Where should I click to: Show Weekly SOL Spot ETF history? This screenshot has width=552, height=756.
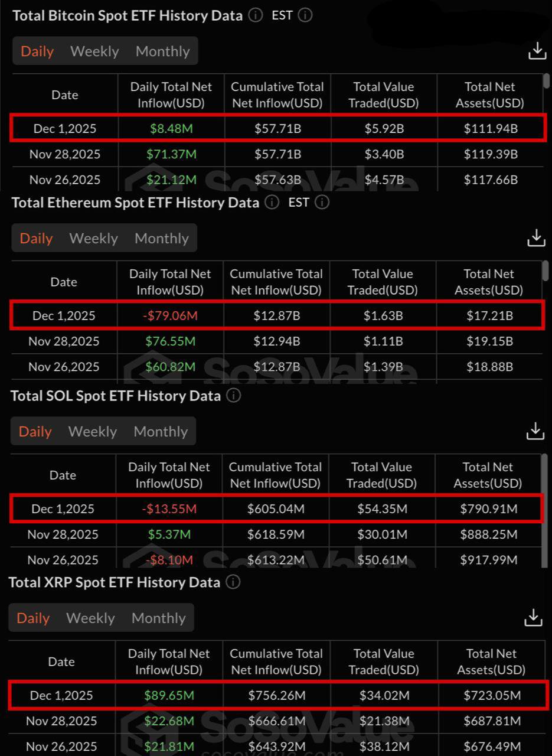[92, 432]
